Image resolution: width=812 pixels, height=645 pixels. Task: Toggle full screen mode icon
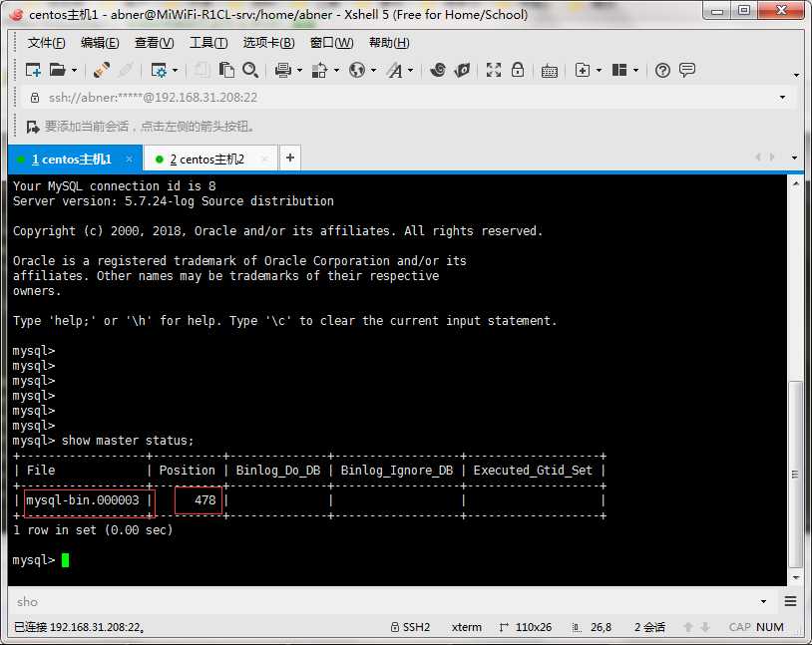point(494,70)
